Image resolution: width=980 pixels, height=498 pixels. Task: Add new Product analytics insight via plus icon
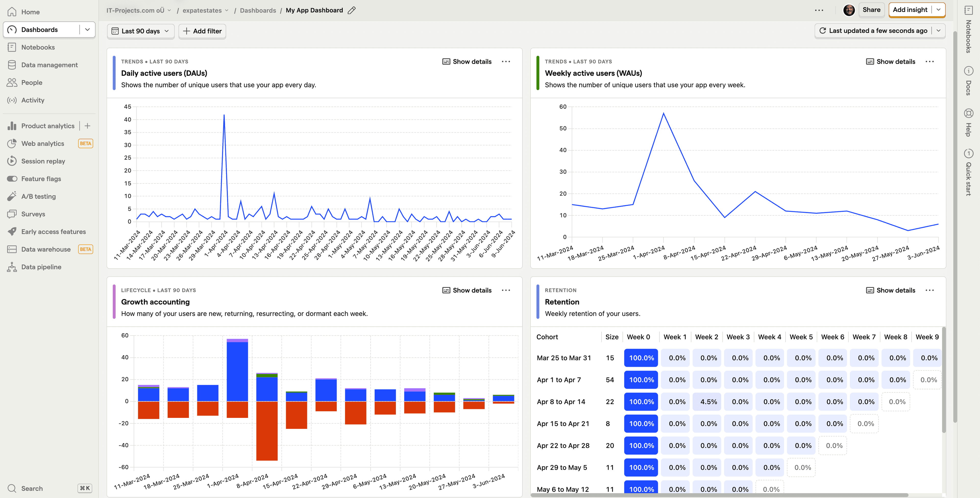point(88,126)
